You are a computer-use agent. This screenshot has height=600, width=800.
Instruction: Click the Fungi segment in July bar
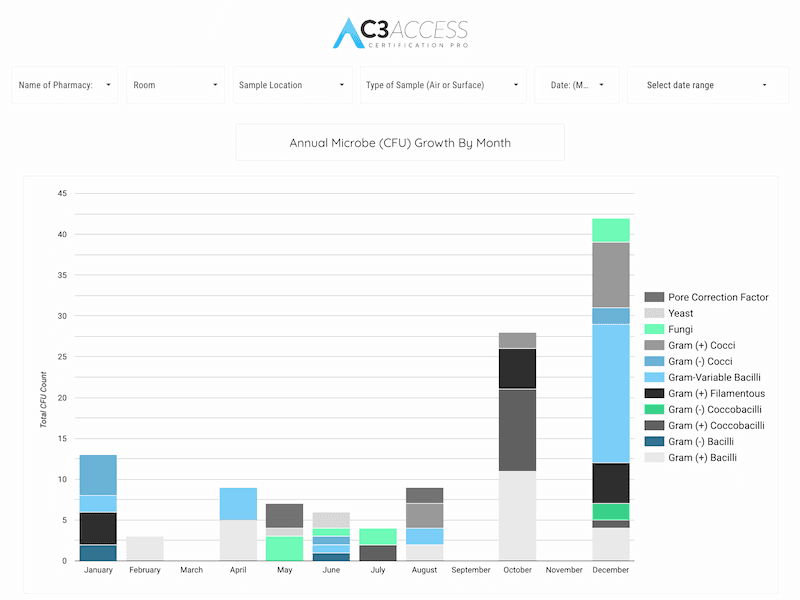click(378, 537)
